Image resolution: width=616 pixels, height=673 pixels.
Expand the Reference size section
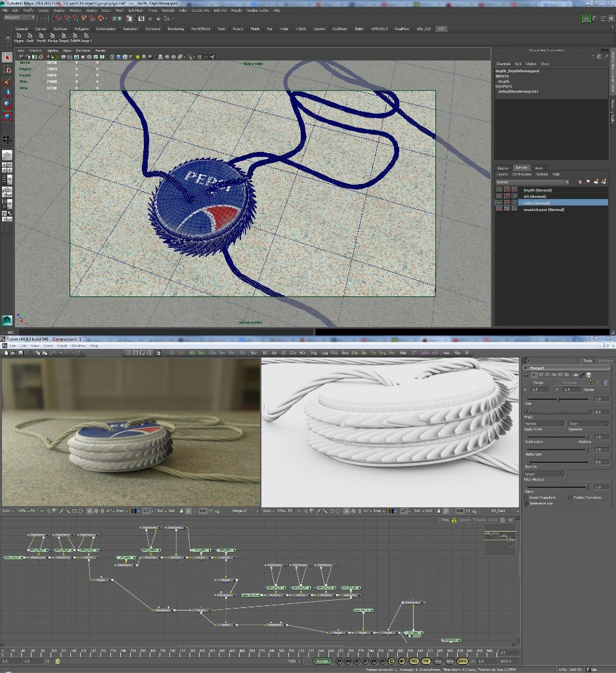526,503
